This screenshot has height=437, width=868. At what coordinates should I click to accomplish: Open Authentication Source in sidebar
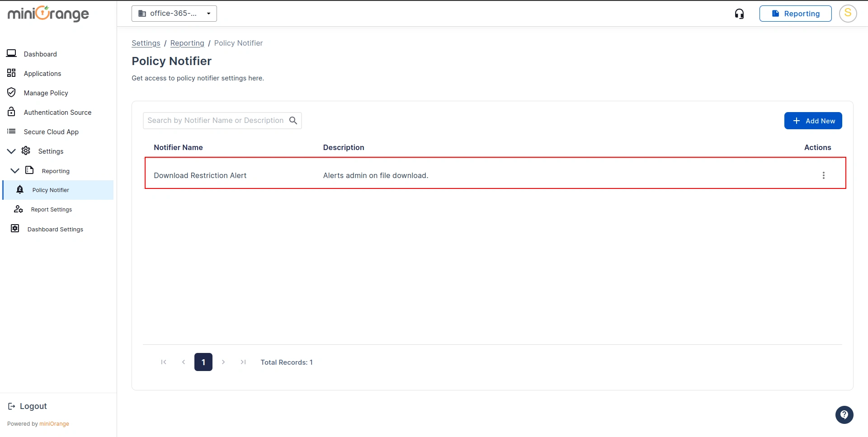57,113
